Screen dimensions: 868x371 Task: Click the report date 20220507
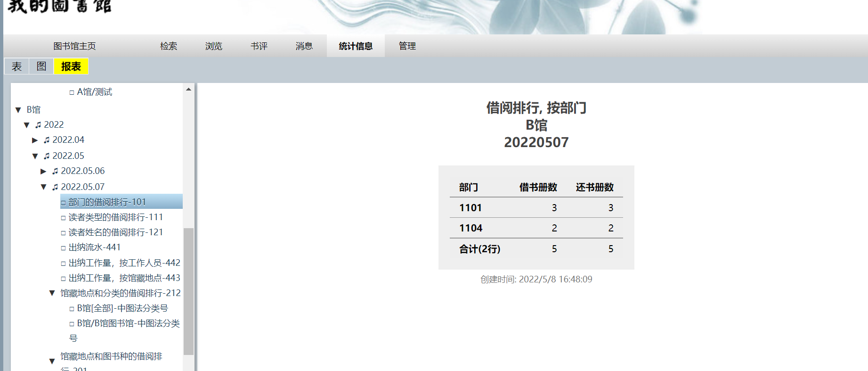click(536, 142)
